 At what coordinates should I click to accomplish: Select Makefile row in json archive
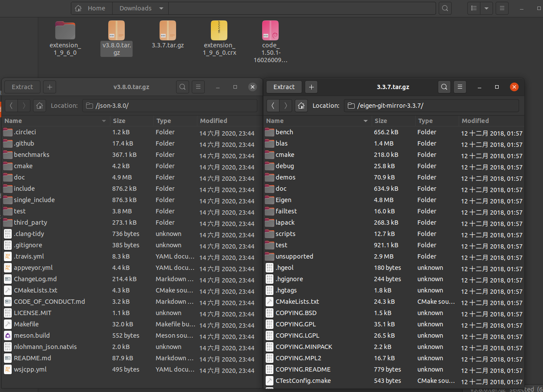[132, 324]
